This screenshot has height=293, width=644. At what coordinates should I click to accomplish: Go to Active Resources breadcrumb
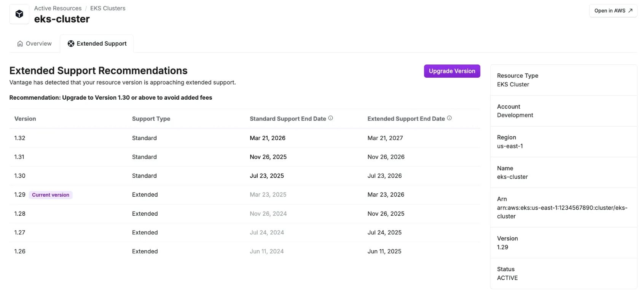58,8
